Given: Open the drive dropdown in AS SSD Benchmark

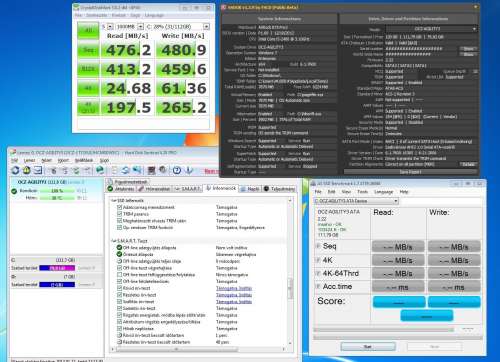Looking at the screenshot, I should (x=356, y=201).
